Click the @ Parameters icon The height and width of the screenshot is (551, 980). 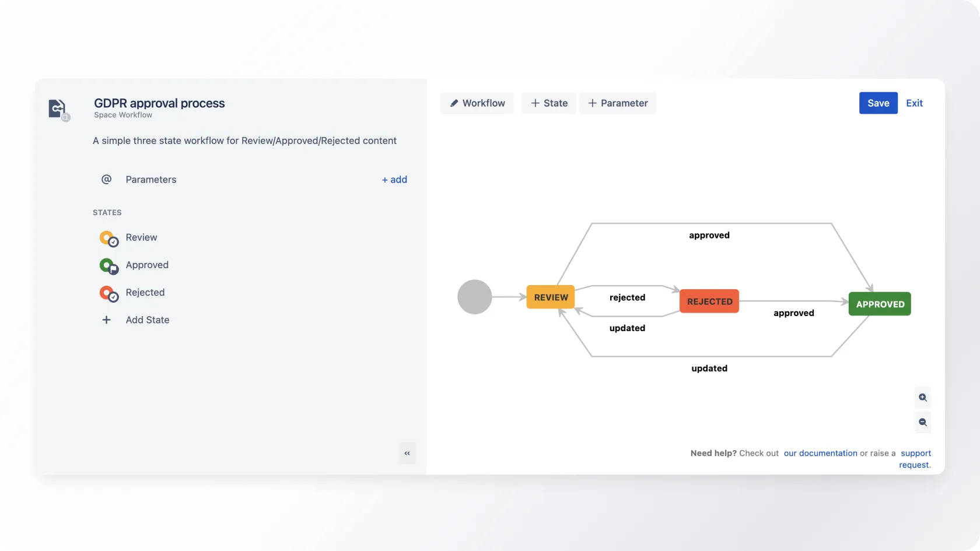pos(106,180)
